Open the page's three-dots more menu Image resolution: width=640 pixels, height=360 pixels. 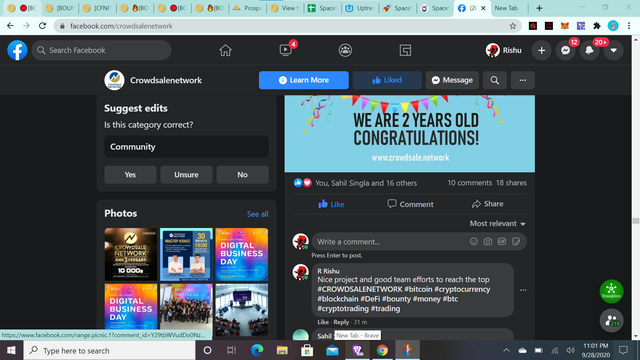[523, 80]
